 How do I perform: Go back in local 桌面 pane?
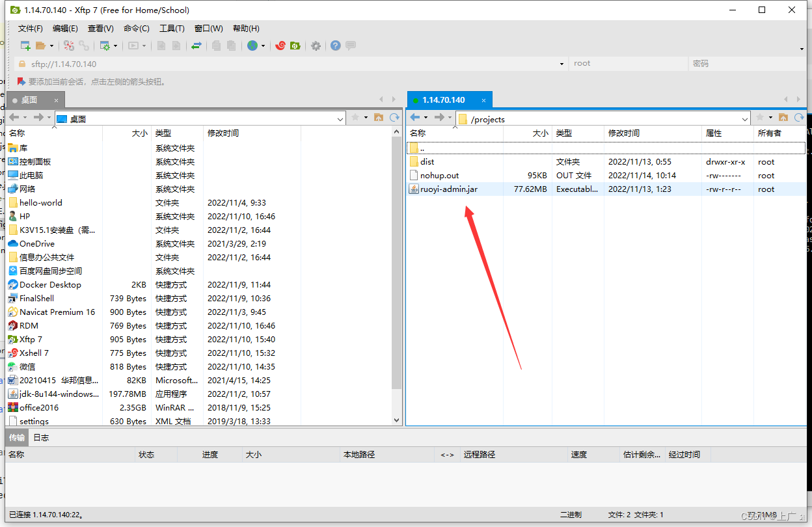point(14,117)
